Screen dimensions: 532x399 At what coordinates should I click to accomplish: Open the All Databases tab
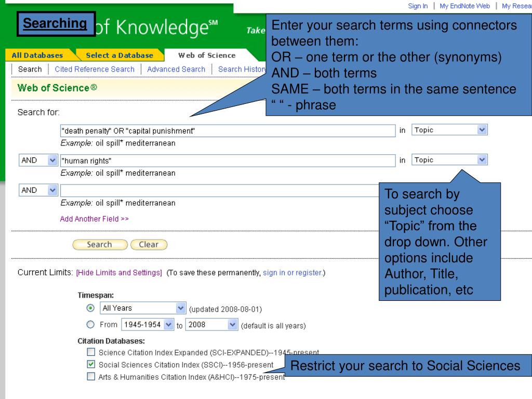(x=37, y=55)
